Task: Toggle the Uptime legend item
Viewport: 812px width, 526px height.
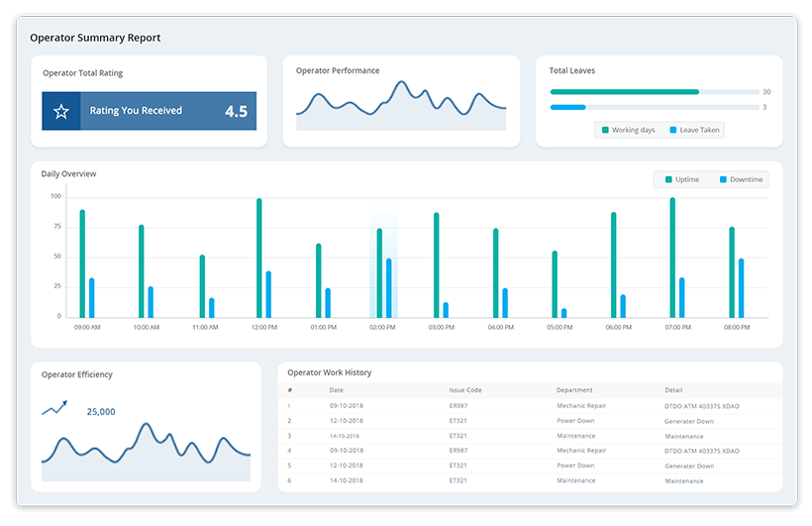Action: coord(682,179)
